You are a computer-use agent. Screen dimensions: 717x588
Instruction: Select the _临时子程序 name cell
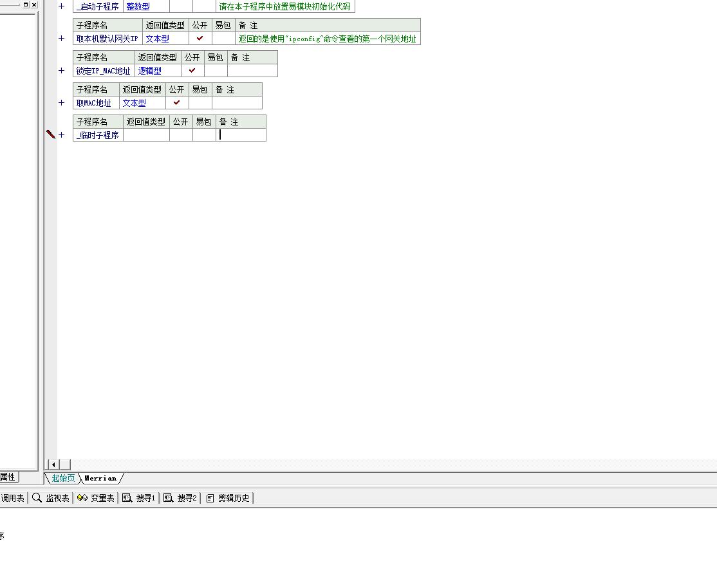98,135
